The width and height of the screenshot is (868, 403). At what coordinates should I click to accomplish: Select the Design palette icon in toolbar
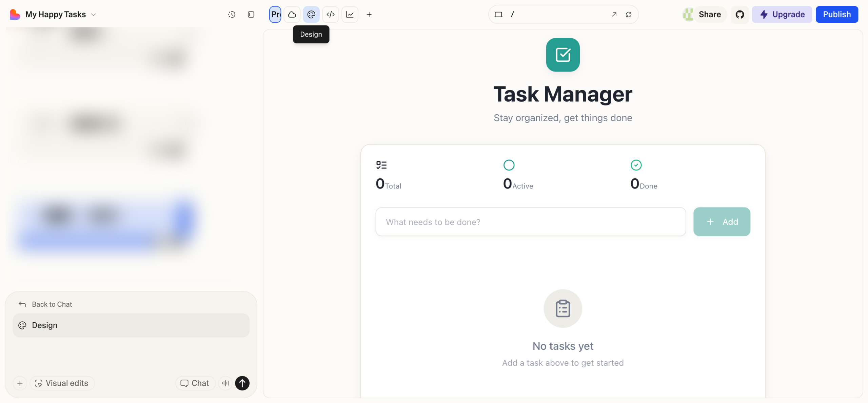coord(311,15)
